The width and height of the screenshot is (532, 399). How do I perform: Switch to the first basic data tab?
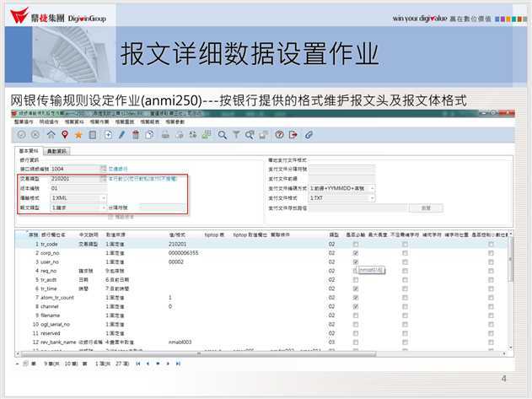(29, 151)
